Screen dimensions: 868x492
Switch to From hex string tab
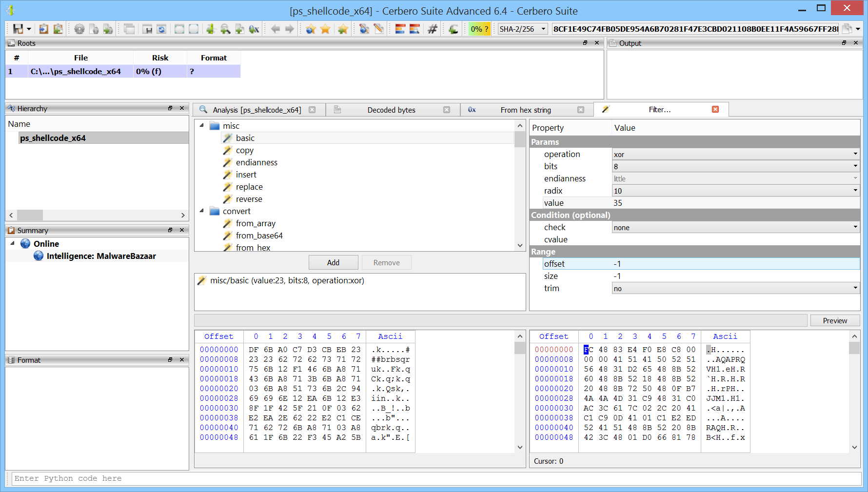point(526,110)
